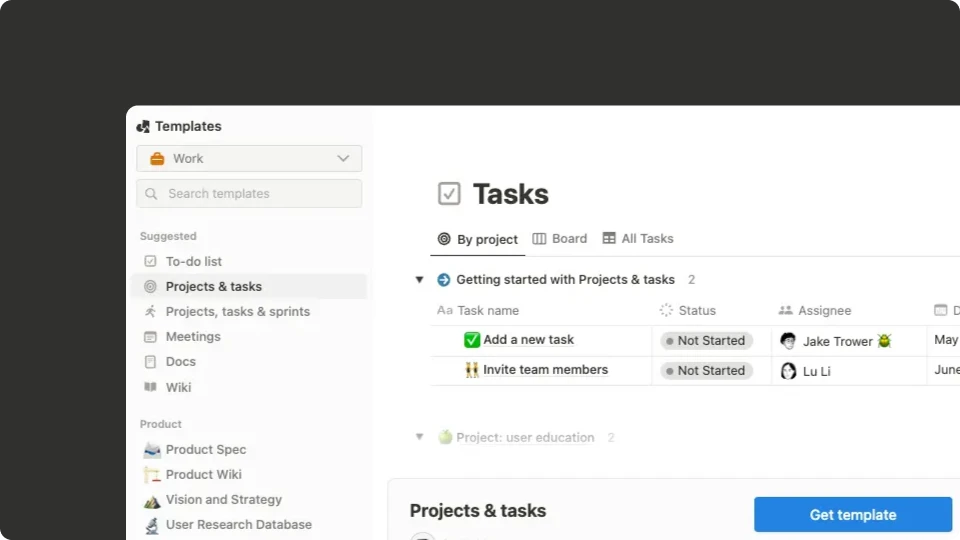
Task: Open the Add a new task row
Action: [x=528, y=340]
